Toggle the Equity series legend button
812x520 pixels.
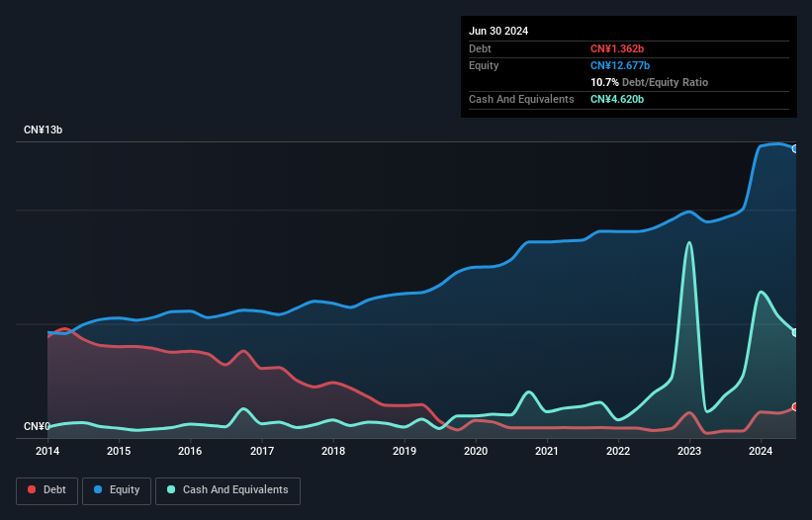click(117, 490)
